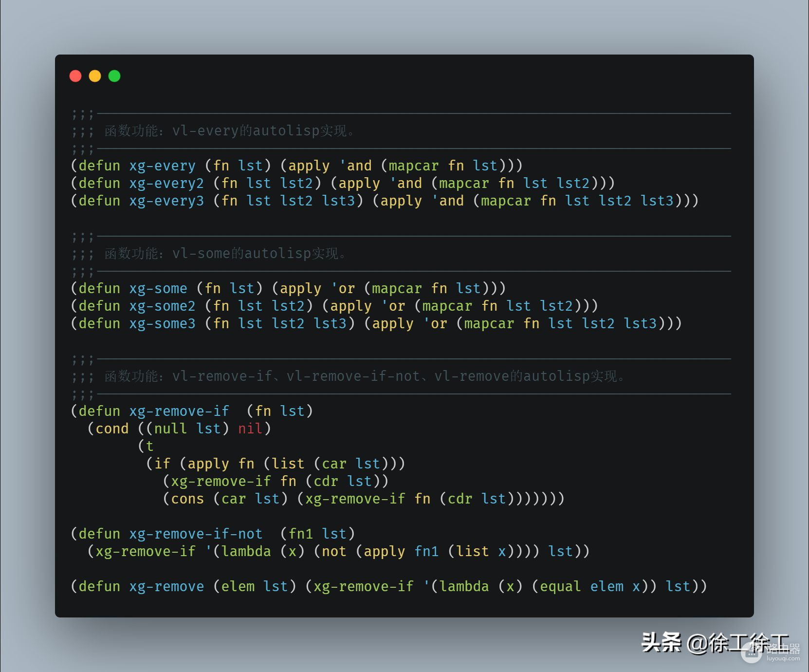Click lst2 in the xg-some2 parameter list
This screenshot has height=672, width=809.
[x=288, y=306]
